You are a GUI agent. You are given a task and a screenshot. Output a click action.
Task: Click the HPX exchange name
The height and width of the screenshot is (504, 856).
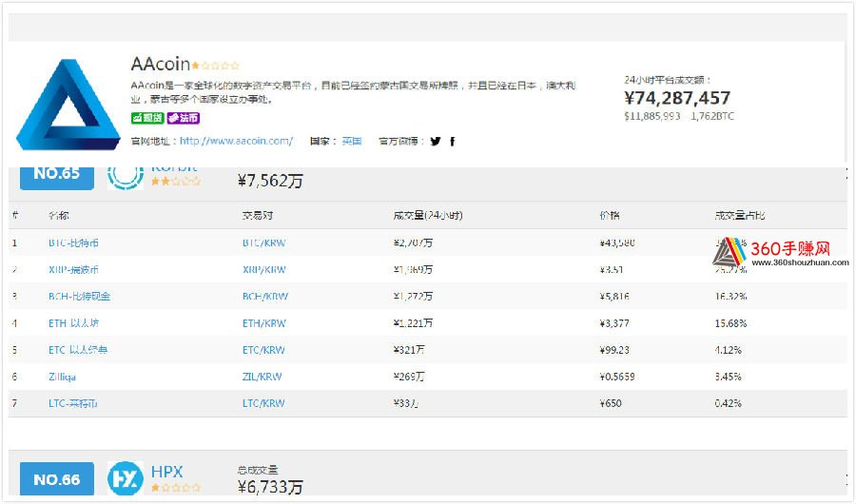coord(166,472)
